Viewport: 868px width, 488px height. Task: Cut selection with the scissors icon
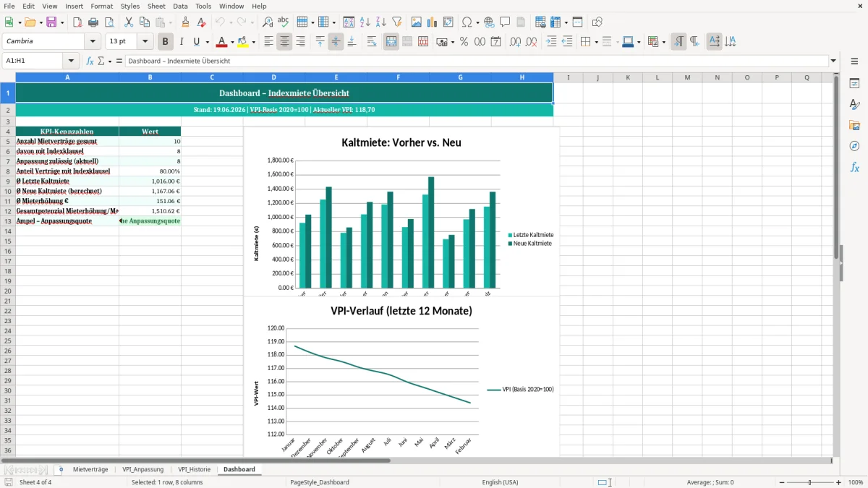point(129,22)
